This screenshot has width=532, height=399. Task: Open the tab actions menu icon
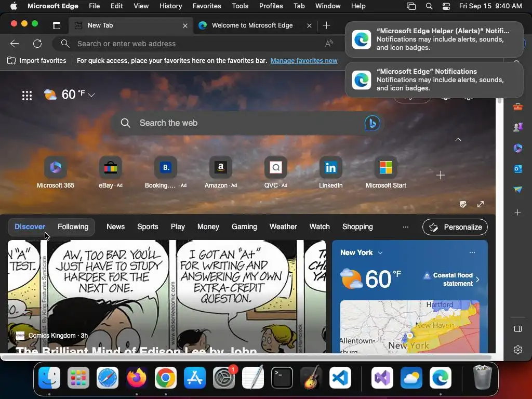[57, 25]
